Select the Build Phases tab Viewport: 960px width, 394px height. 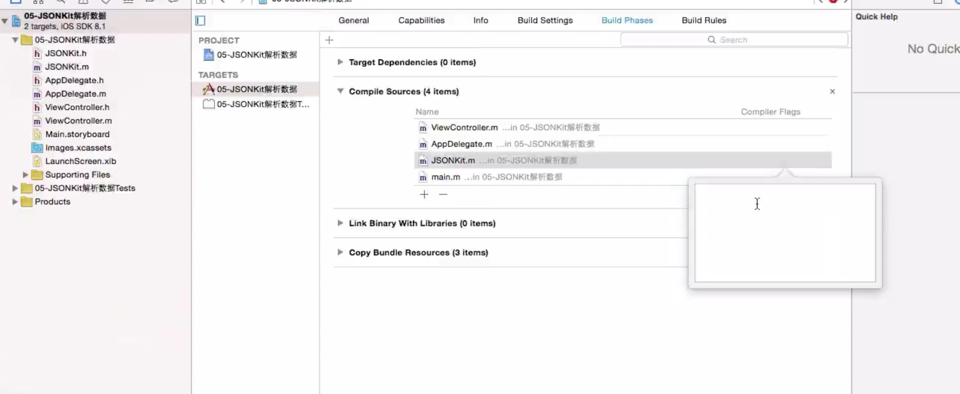tap(627, 21)
